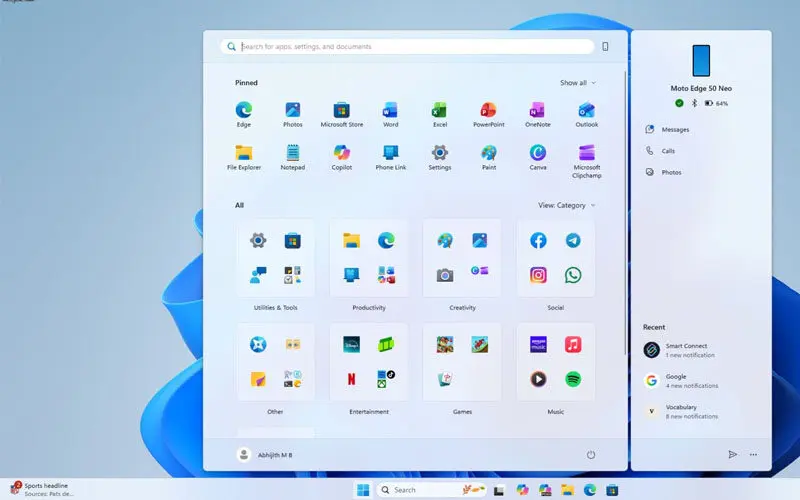Click the taskbar Start button
800x500 pixels.
pos(363,490)
